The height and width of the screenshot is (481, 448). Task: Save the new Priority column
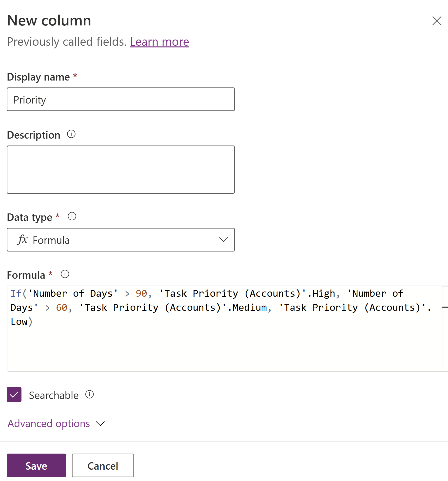pyautogui.click(x=36, y=465)
